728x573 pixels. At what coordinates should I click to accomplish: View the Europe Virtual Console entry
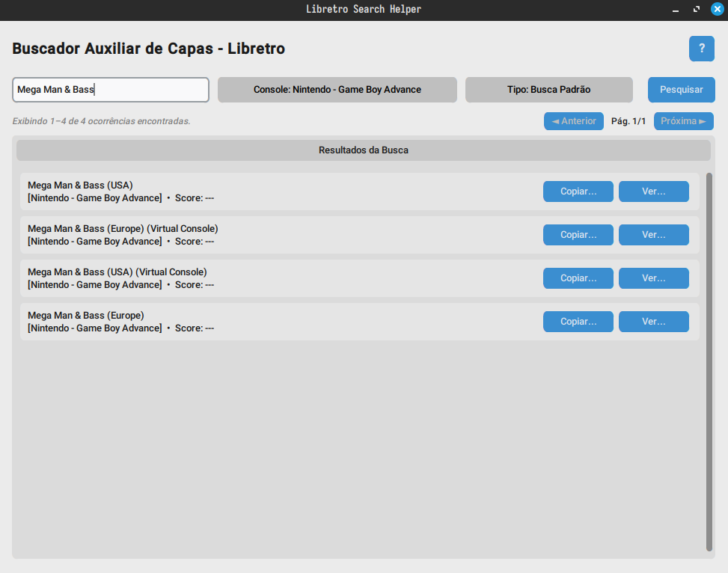(654, 235)
